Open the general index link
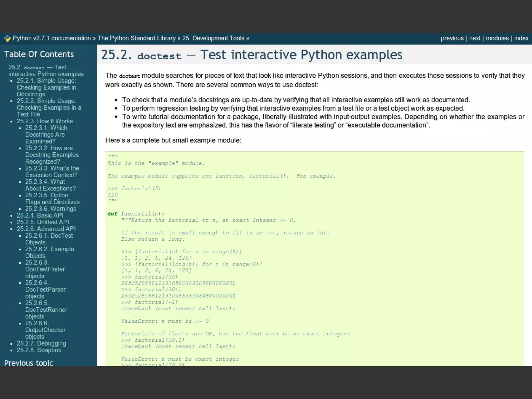Viewport: 532px width, 399px height. point(521,38)
